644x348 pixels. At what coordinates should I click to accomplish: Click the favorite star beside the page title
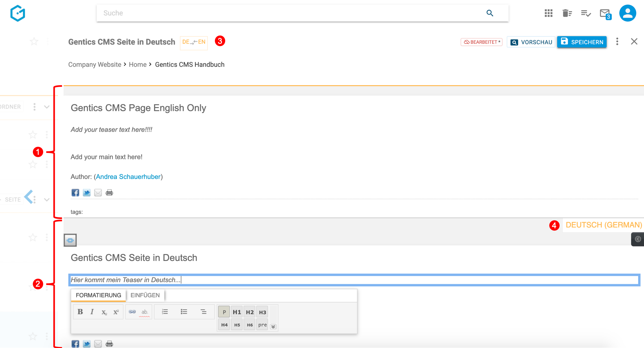click(34, 42)
